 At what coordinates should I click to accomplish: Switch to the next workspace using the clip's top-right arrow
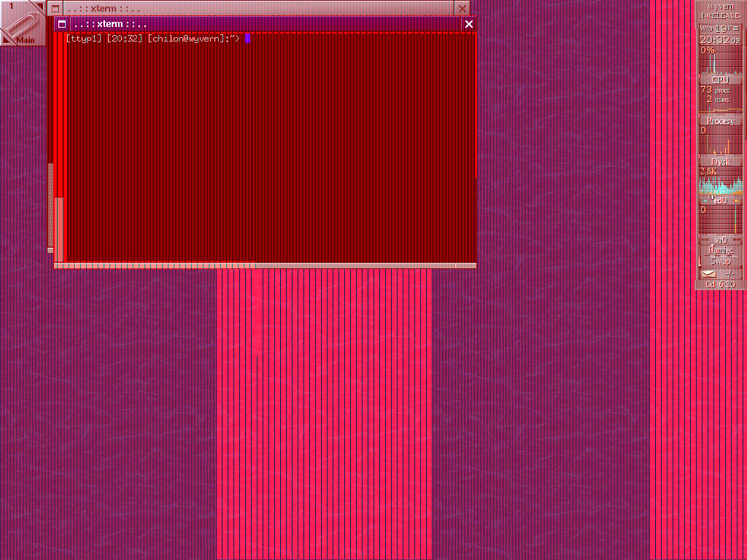tap(39, 6)
